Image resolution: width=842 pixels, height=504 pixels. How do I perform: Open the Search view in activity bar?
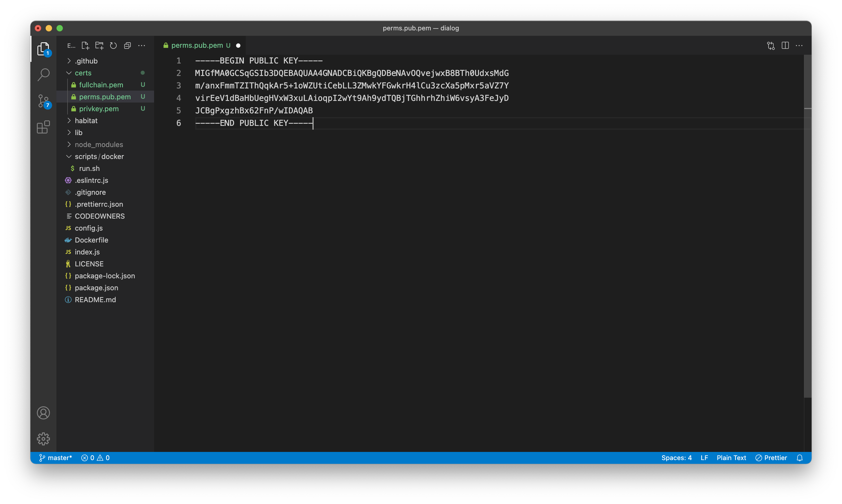(x=43, y=75)
